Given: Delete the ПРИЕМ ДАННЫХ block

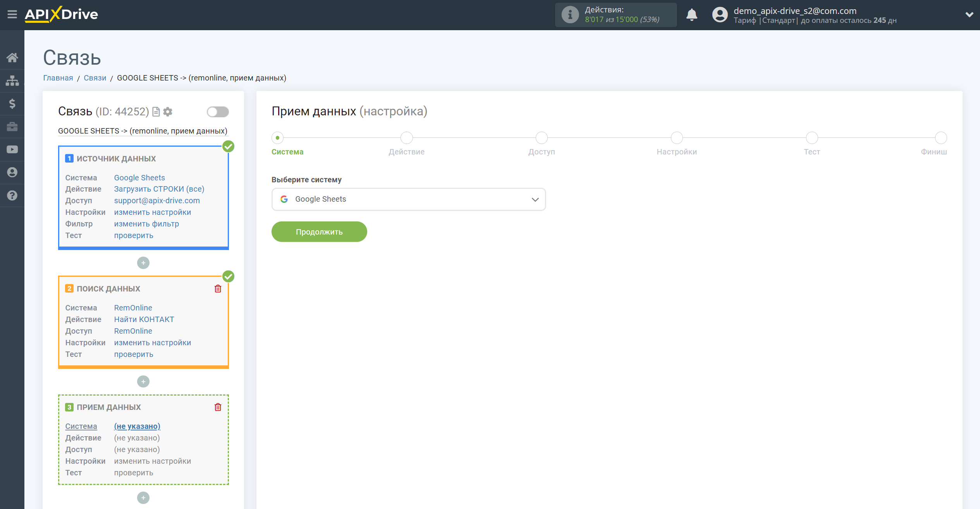Looking at the screenshot, I should click(218, 407).
